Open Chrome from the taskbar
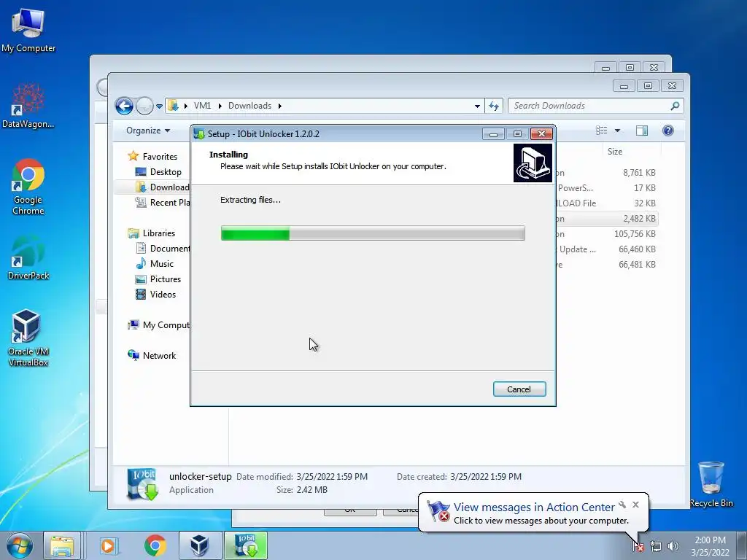This screenshot has width=747, height=560. point(155,545)
